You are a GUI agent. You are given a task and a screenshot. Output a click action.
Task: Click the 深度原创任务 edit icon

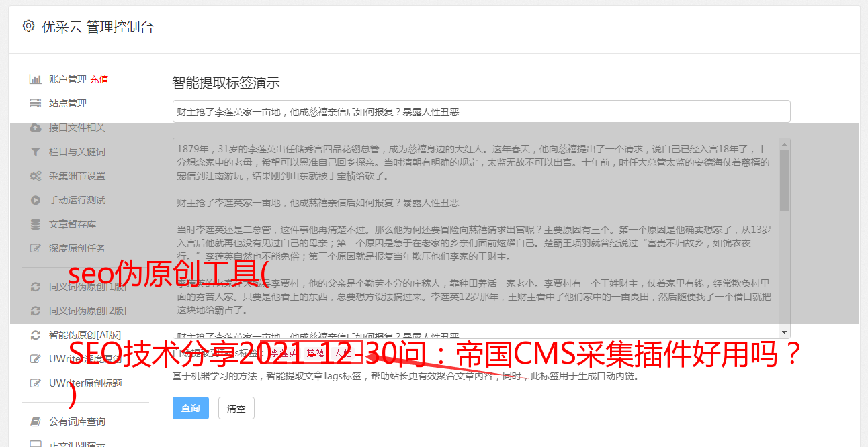point(36,248)
